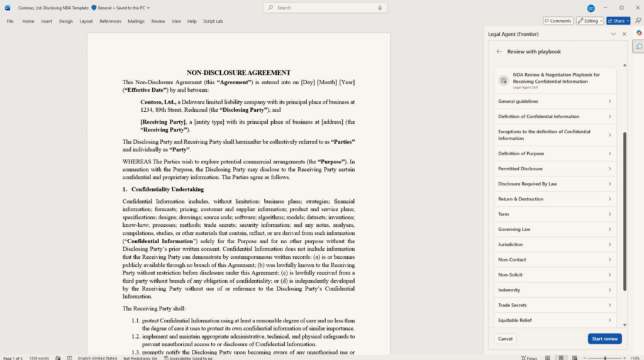Click the microphone icon in the search box
The image size is (644, 360).
point(380,8)
